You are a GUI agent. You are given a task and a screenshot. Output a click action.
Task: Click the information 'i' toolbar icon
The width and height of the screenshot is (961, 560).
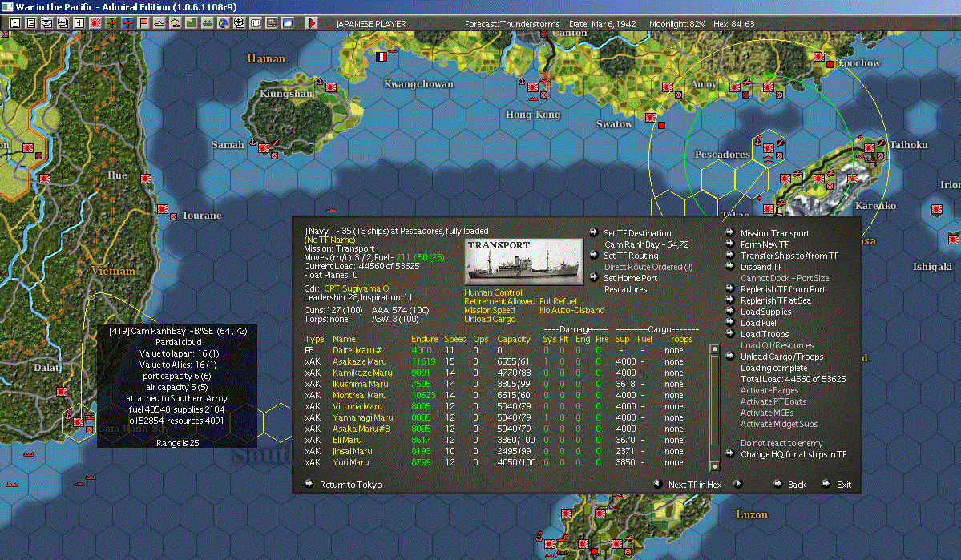pyautogui.click(x=79, y=23)
